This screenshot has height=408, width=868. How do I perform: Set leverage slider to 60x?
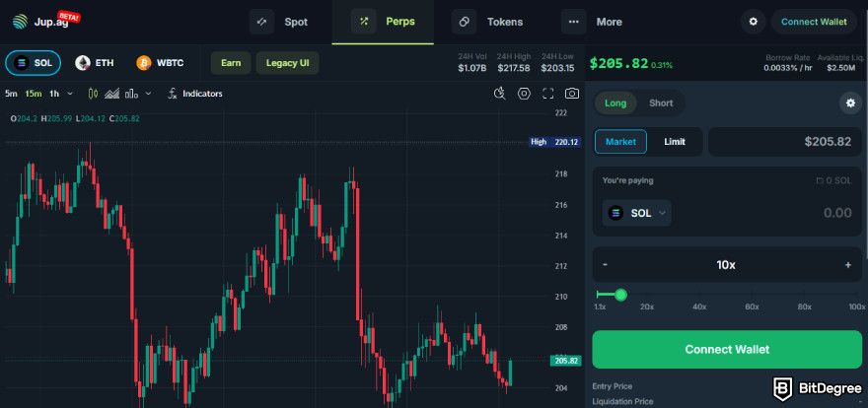[x=752, y=306]
